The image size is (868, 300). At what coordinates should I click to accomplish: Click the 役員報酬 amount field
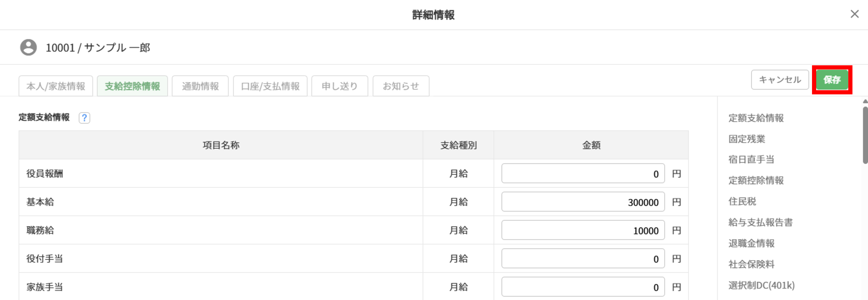click(583, 174)
